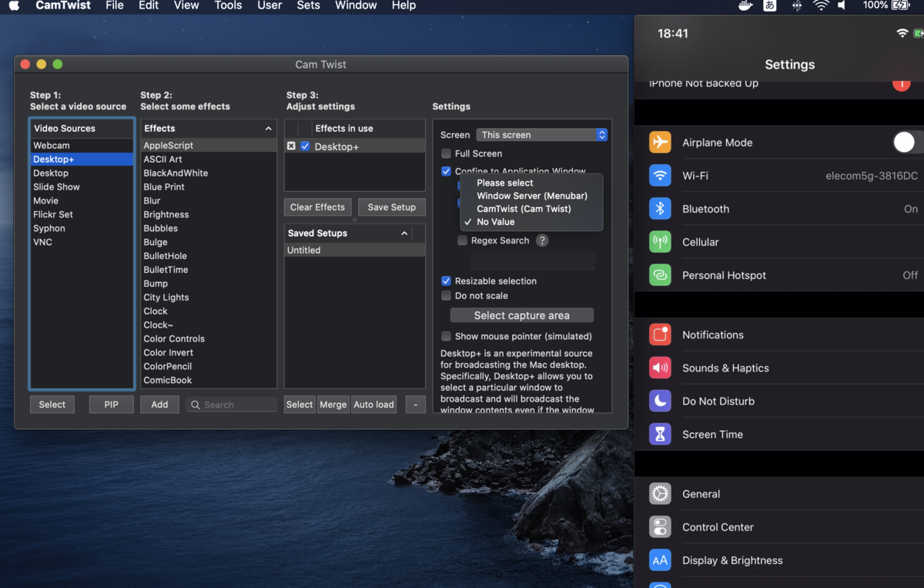This screenshot has height=588, width=924.
Task: Click the Auto load button
Action: [374, 405]
